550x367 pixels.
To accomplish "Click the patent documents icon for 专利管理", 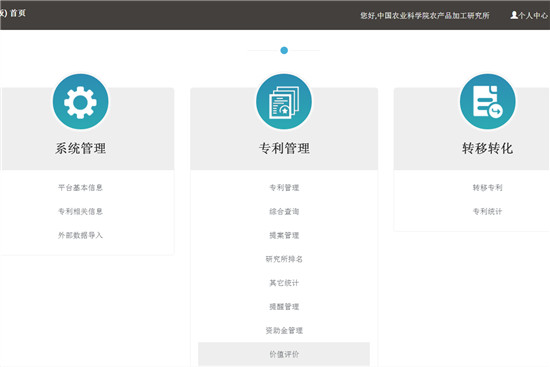I will [x=284, y=102].
